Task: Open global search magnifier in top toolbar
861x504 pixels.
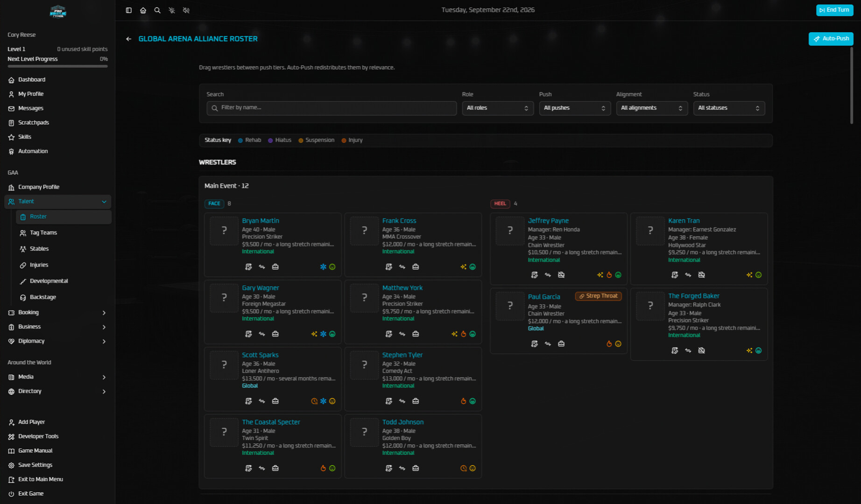Action: [x=157, y=10]
